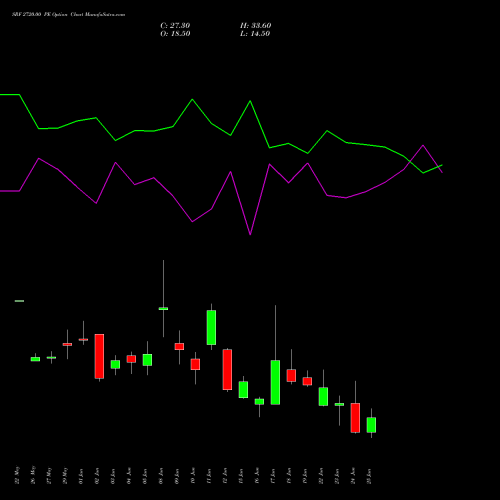Click the green indicator line's peak above 10 Jun
Image resolution: width=500 pixels, height=500 pixels.
pyautogui.click(x=192, y=99)
